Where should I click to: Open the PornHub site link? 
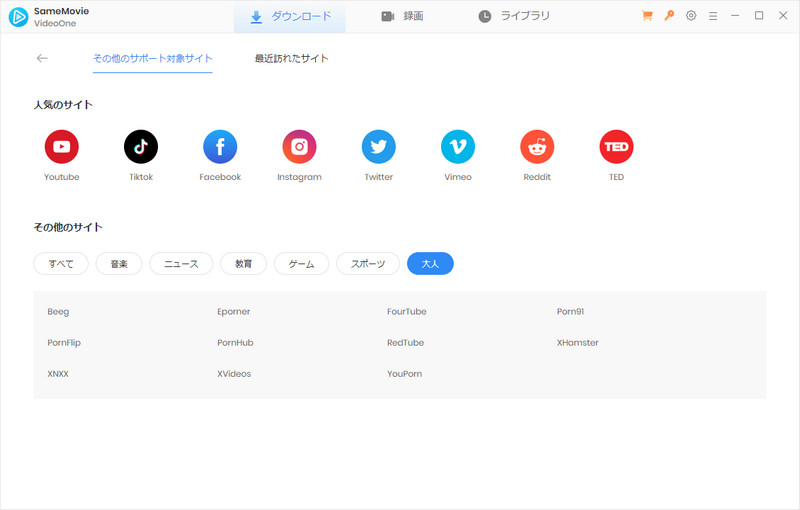point(235,343)
